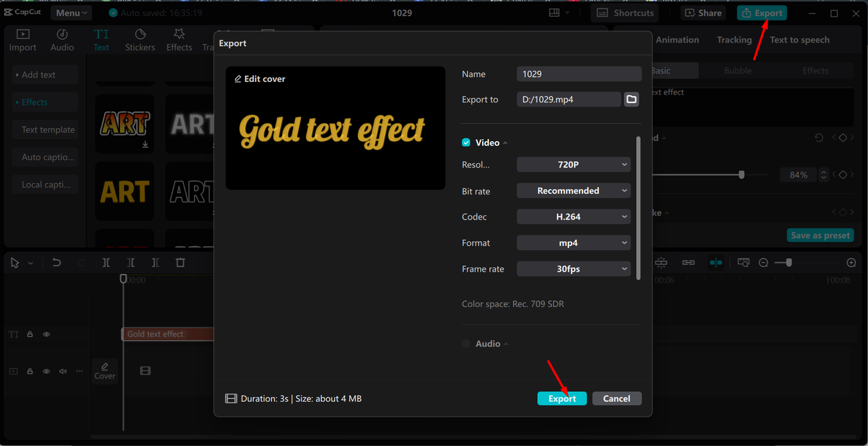Image resolution: width=868 pixels, height=446 pixels.
Task: Browse export folder with folder icon
Action: pyautogui.click(x=631, y=100)
